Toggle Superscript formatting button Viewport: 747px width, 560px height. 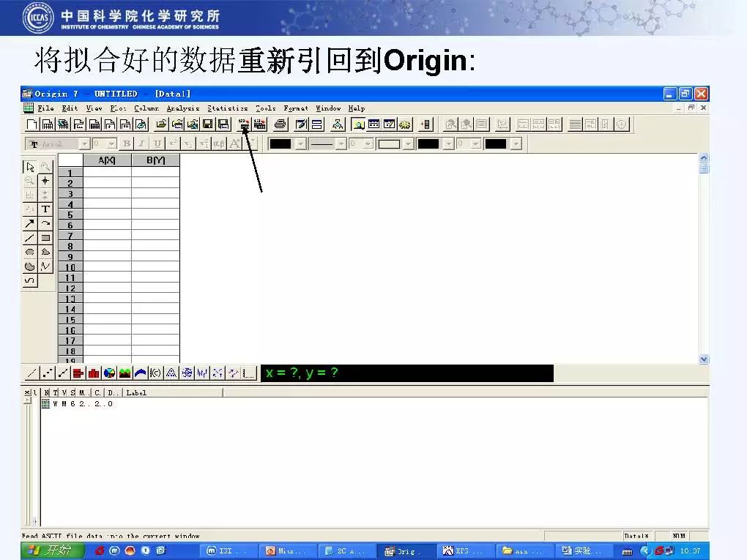pyautogui.click(x=172, y=143)
